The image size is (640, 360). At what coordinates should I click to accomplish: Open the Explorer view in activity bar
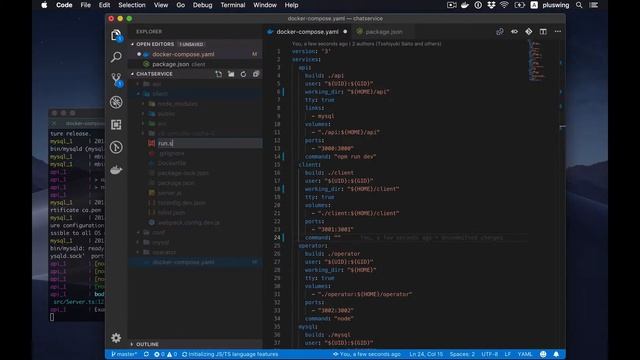(x=116, y=35)
